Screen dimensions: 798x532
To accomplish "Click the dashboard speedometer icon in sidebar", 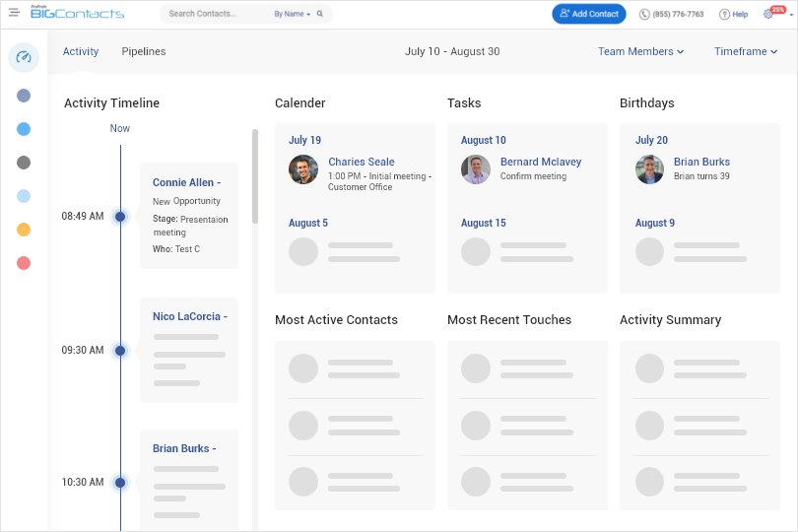I will coord(25,57).
